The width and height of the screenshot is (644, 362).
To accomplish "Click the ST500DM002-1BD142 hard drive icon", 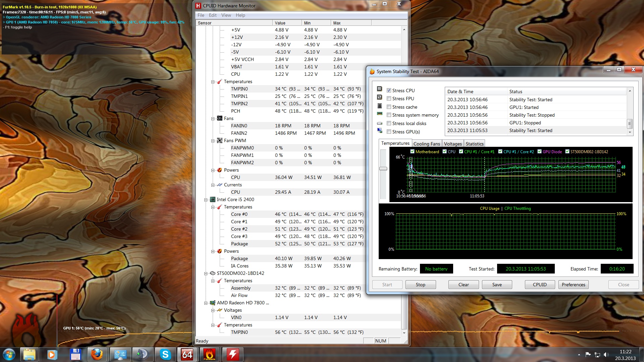I will 212,273.
